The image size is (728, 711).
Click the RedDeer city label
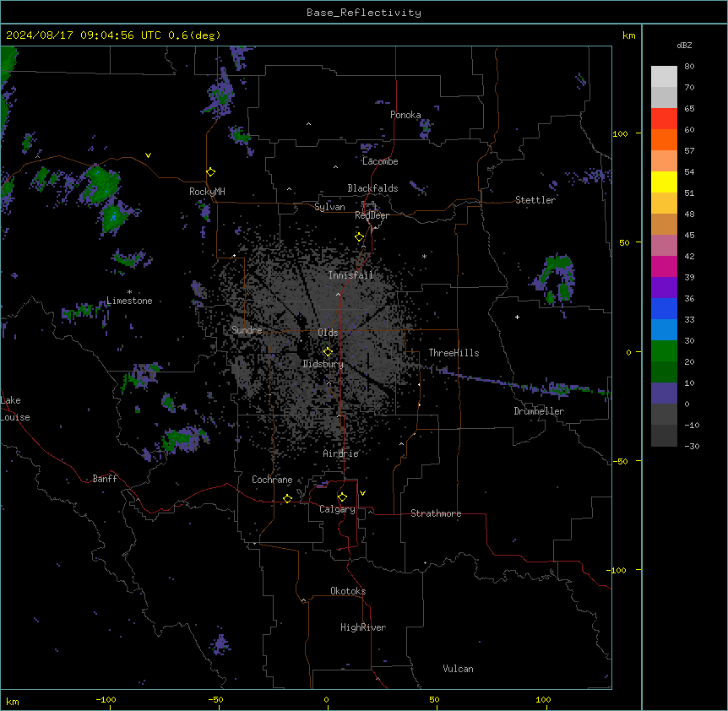click(372, 215)
